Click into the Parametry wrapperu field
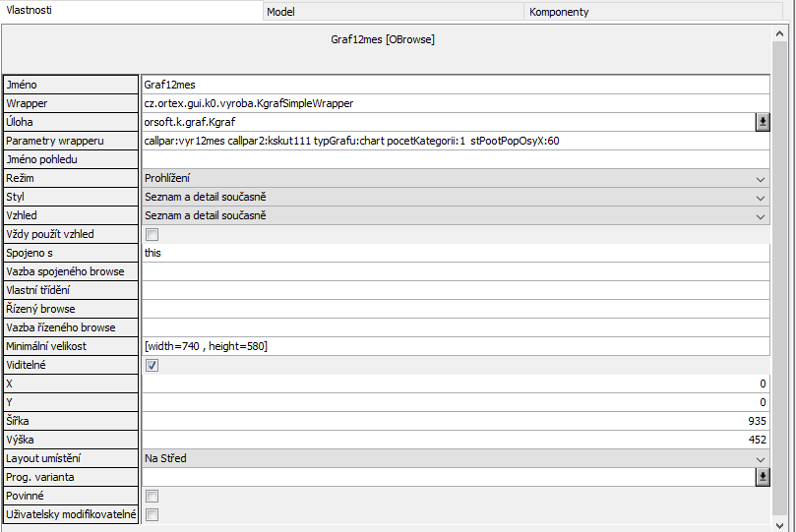 click(453, 141)
